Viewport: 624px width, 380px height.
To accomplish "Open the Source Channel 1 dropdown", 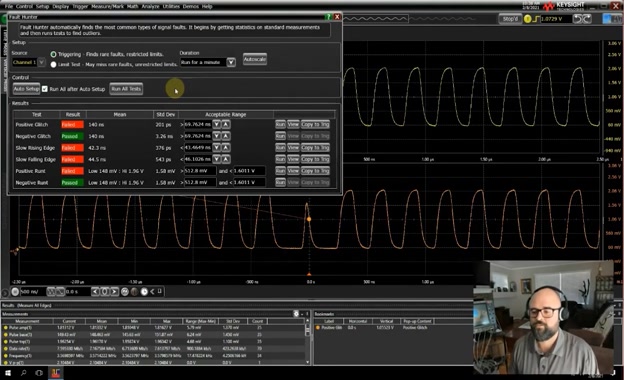I will [x=41, y=62].
